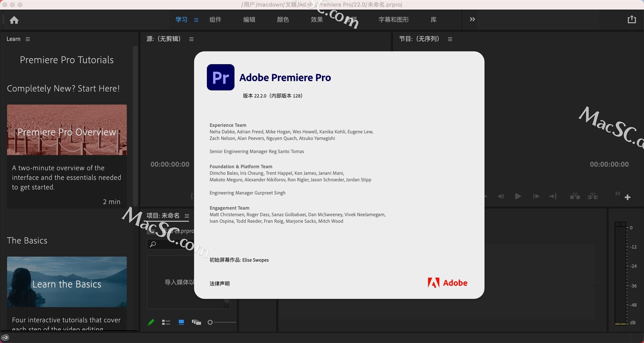The image size is (644, 343).
Task: Click the Project panel search field
Action: click(x=170, y=244)
